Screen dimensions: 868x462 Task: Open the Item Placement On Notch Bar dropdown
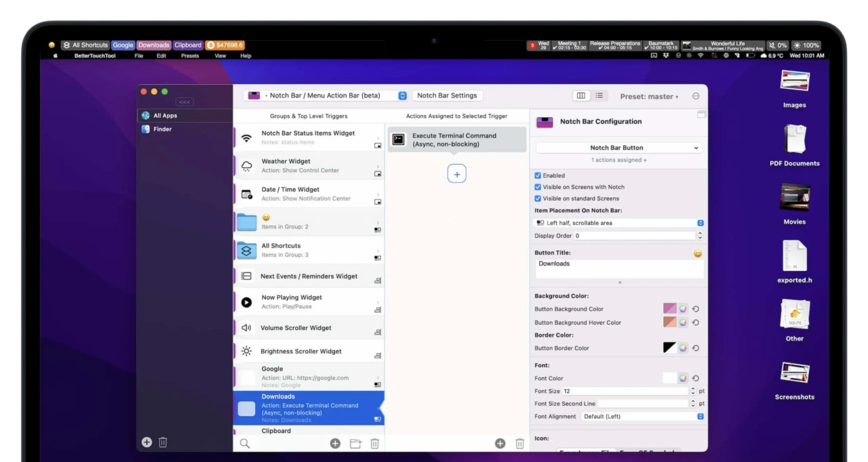click(x=618, y=223)
